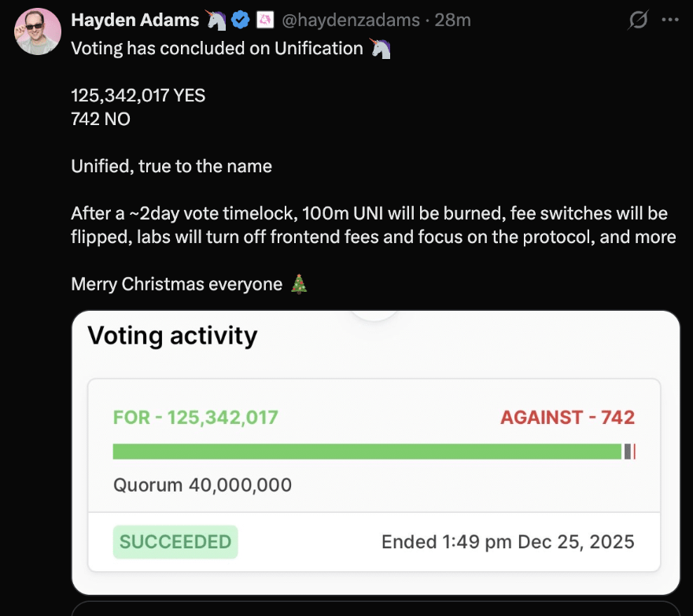Open the tweet's three-dot more menu
The height and width of the screenshot is (616, 693).
tap(670, 20)
